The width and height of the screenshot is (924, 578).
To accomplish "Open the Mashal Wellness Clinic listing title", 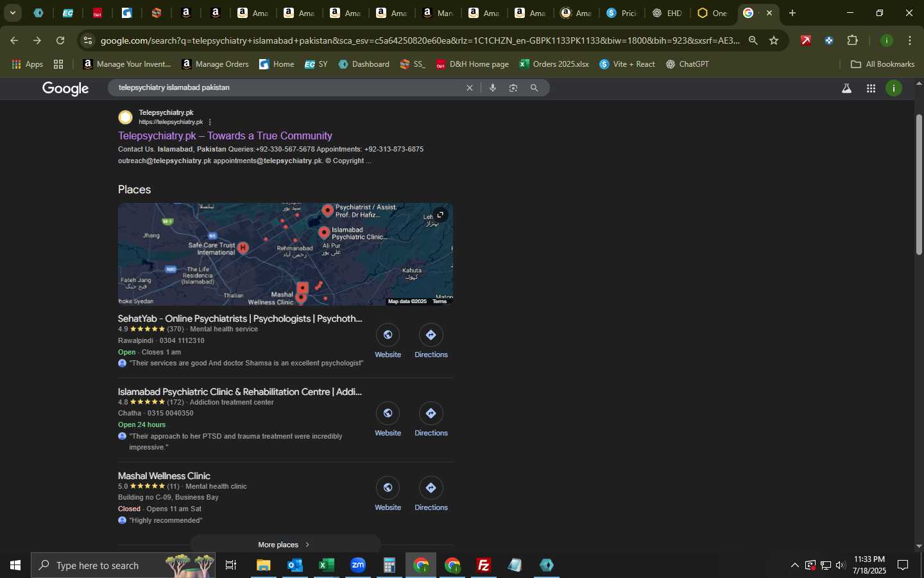I will (164, 476).
